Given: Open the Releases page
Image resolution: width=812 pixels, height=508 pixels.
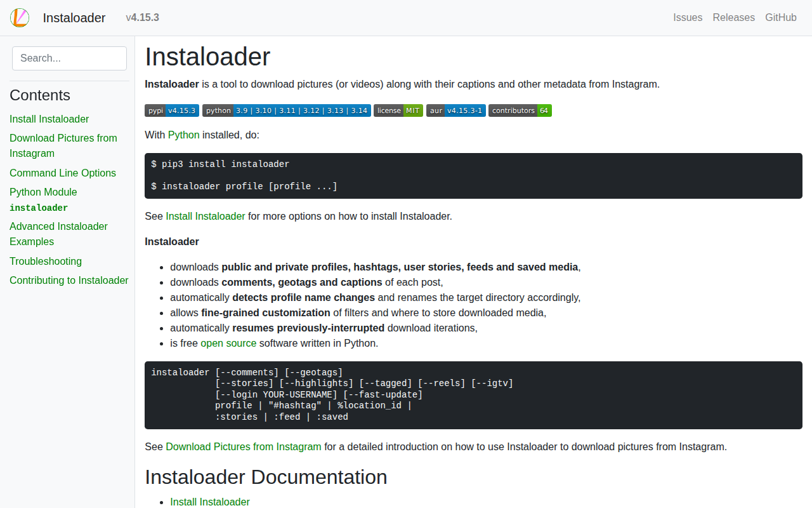Looking at the screenshot, I should click(x=733, y=18).
